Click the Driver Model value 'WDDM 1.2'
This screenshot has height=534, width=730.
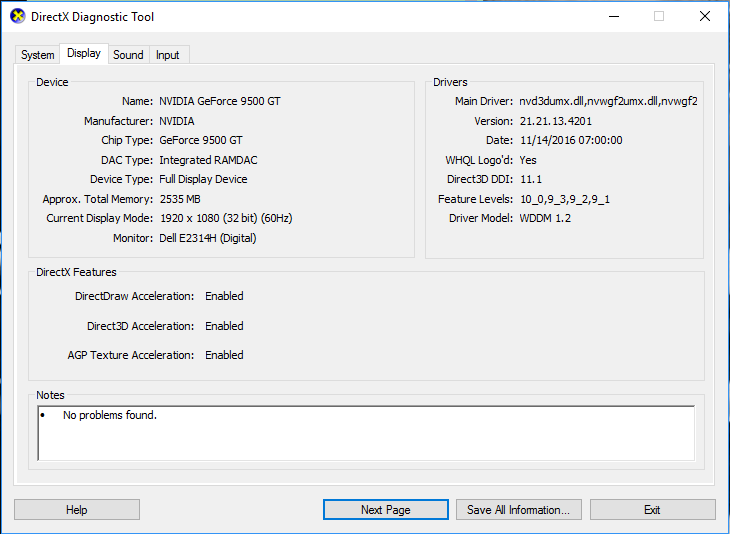[x=545, y=218]
